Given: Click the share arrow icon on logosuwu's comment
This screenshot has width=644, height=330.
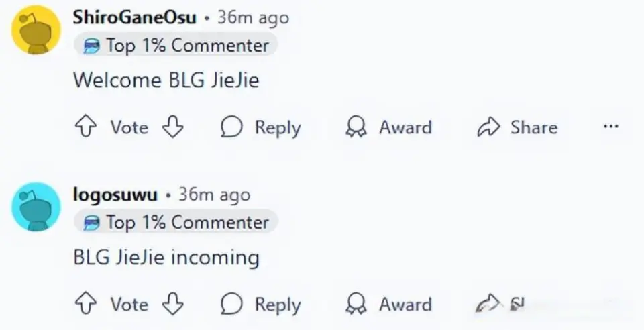Looking at the screenshot, I should (488, 304).
